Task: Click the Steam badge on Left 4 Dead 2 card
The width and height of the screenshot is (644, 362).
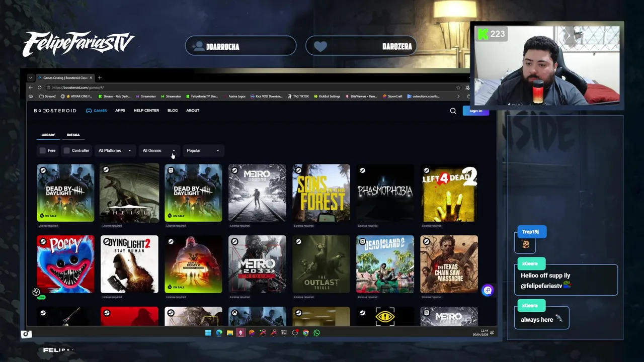Action: [x=426, y=170]
